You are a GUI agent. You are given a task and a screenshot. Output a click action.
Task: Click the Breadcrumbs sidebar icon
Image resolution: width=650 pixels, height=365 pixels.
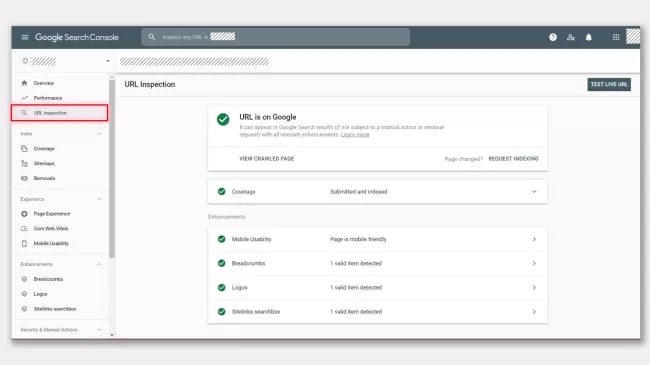24,279
